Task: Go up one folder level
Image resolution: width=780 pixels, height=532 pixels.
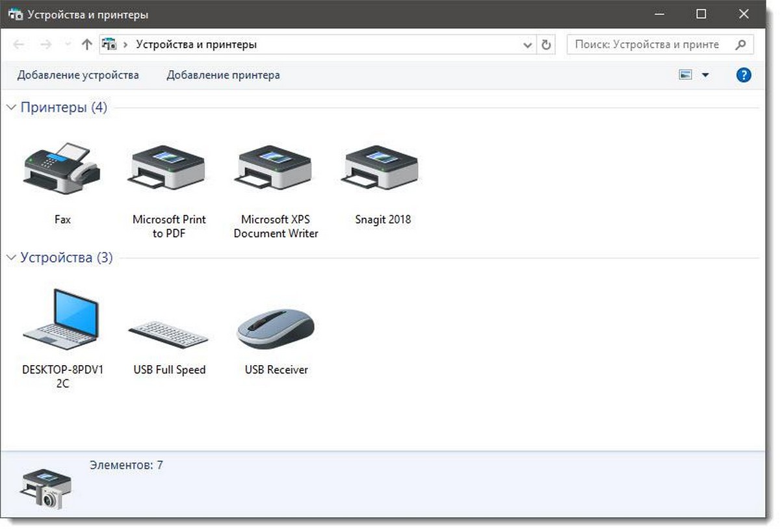Action: [87, 45]
